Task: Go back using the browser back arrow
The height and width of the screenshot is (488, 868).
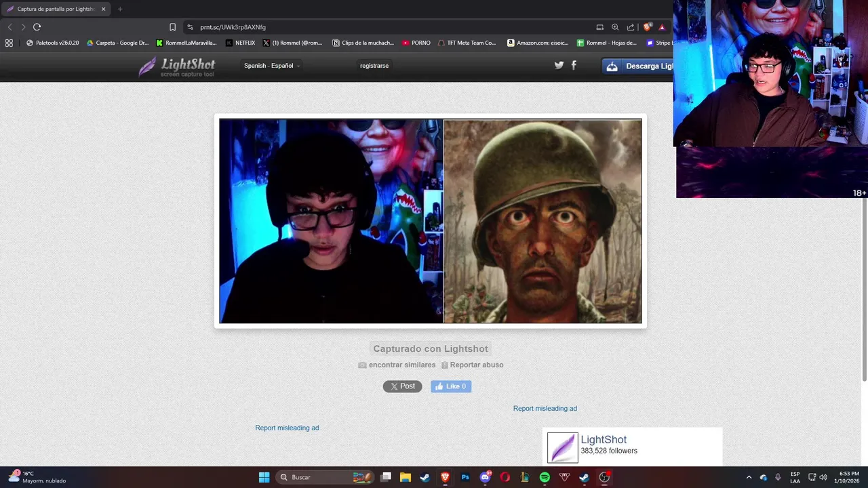Action: tap(9, 27)
